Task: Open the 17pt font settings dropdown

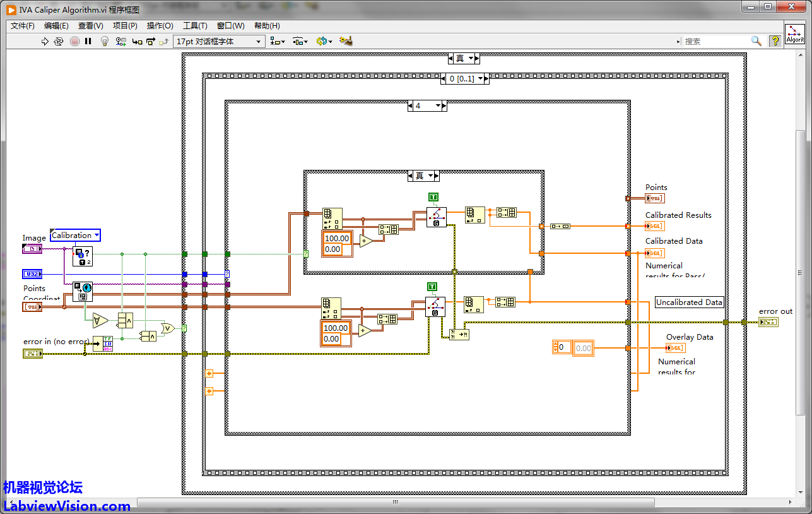Action: coord(219,42)
